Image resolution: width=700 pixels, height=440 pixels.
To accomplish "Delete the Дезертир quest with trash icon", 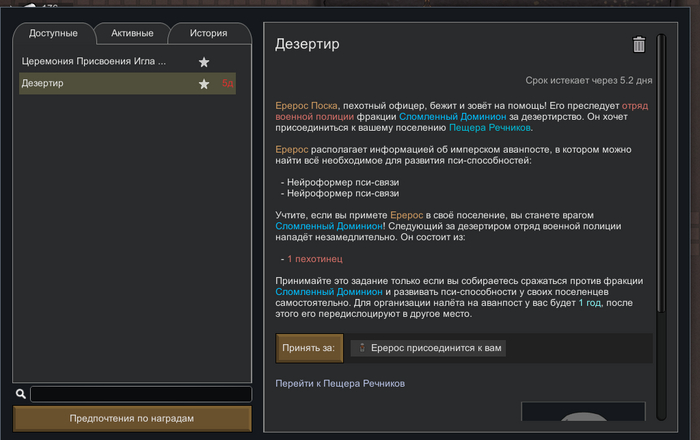I will click(639, 44).
